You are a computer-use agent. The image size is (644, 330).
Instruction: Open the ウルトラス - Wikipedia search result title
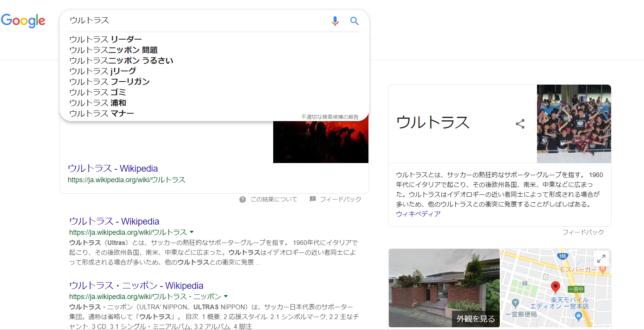(114, 221)
